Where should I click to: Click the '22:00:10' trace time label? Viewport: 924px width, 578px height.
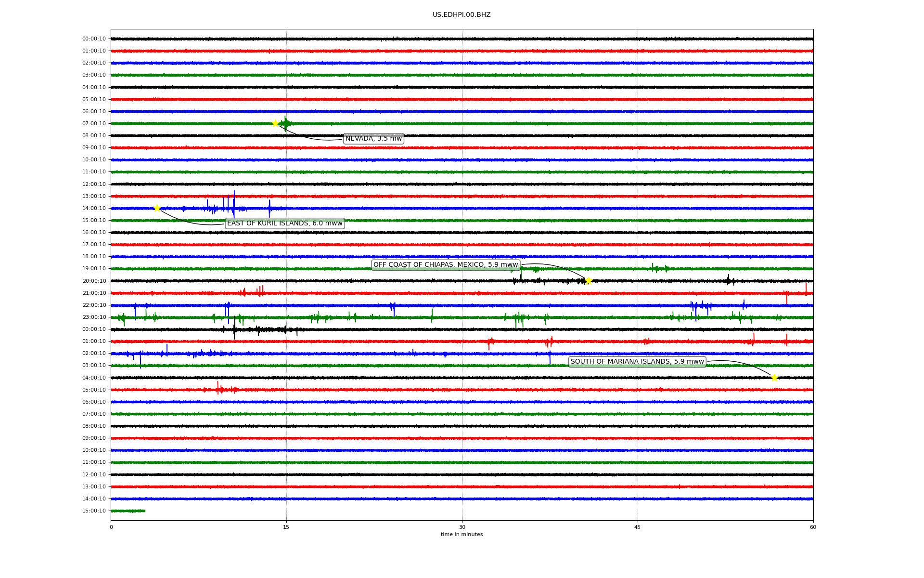pos(94,305)
